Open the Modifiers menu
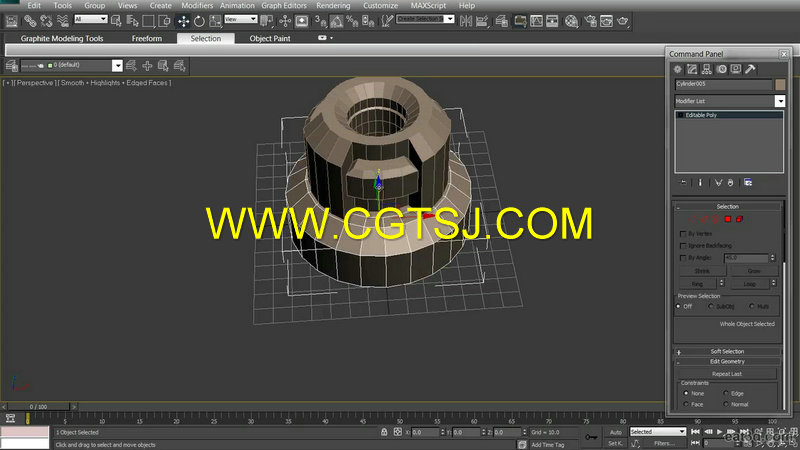Screen dimensions: 800x450 click(x=197, y=6)
